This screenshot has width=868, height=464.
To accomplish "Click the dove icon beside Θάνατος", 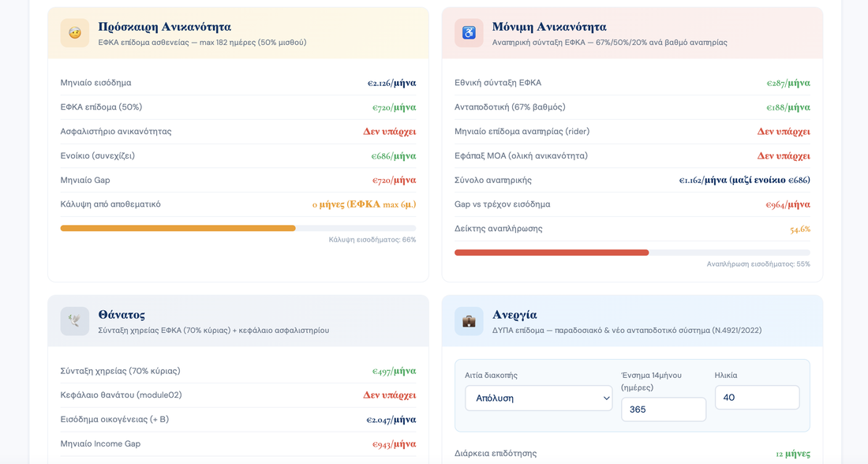I will [75, 321].
